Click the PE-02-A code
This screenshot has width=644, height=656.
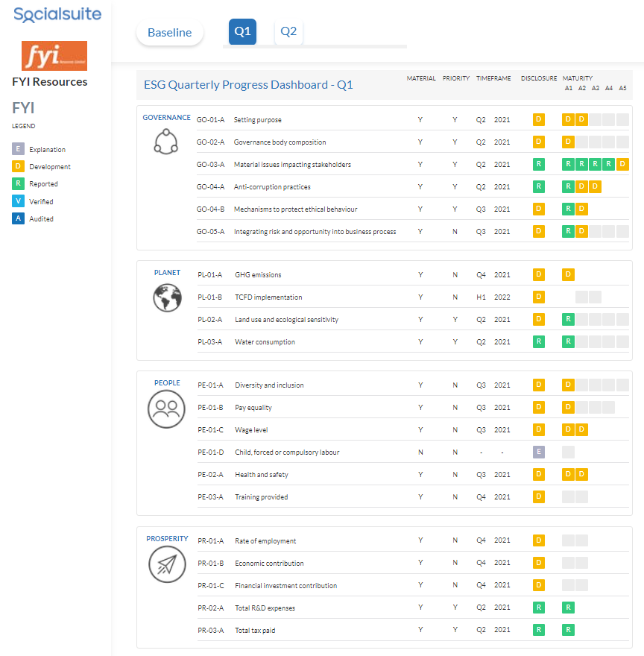pos(210,474)
